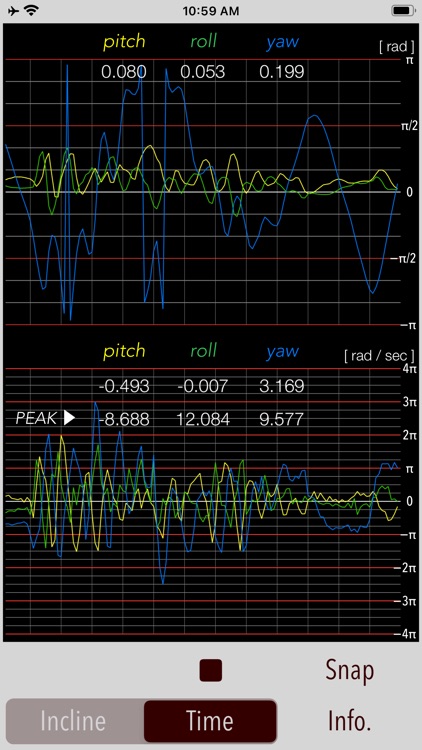
Task: Tap the PEAK label
Action: click(x=37, y=418)
